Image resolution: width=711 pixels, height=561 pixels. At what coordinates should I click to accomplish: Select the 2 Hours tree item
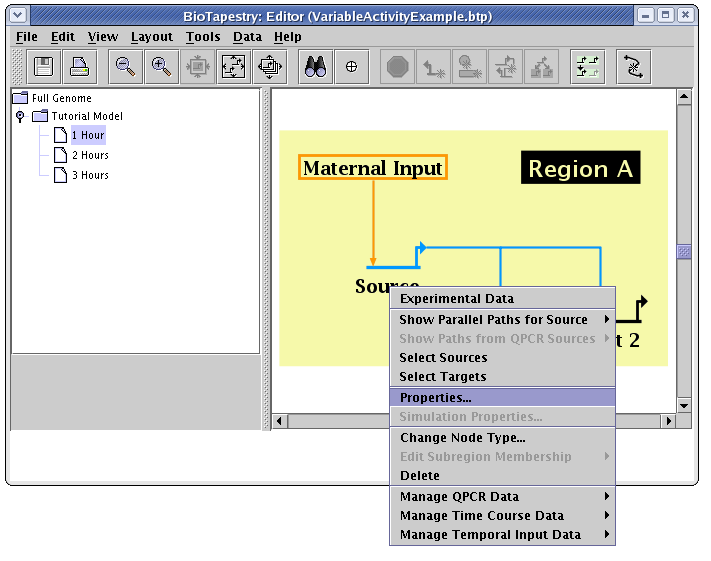click(x=90, y=155)
